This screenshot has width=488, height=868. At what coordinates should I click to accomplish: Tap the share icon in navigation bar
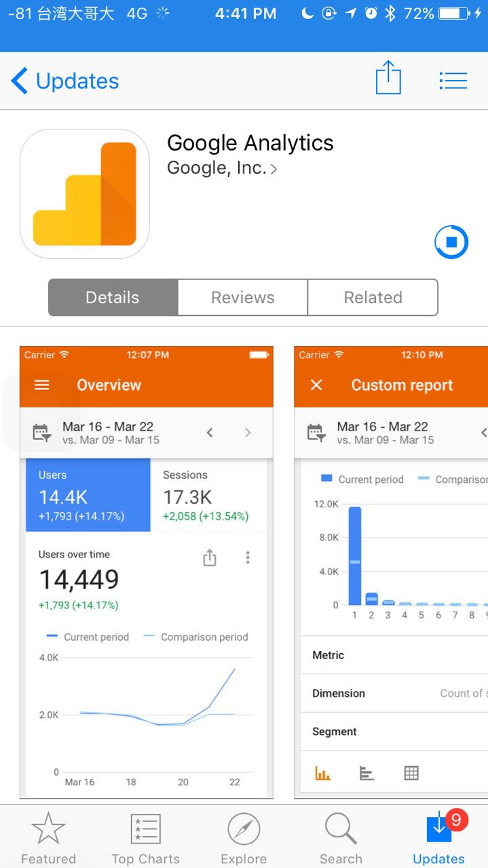pyautogui.click(x=388, y=78)
